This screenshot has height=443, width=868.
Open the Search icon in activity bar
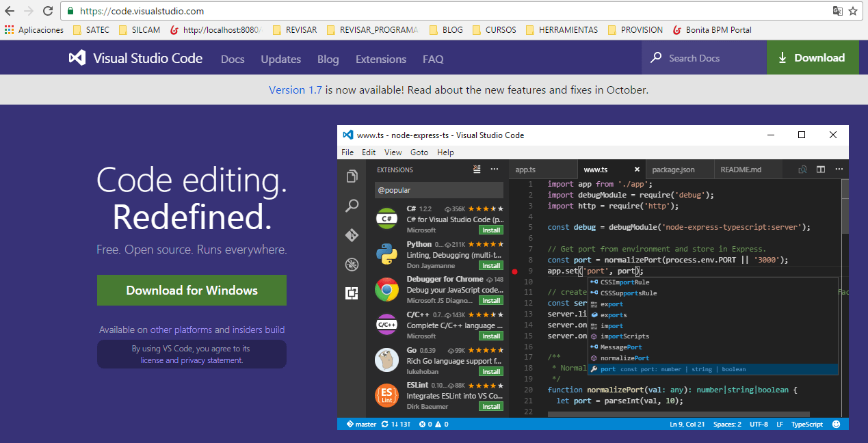352,206
